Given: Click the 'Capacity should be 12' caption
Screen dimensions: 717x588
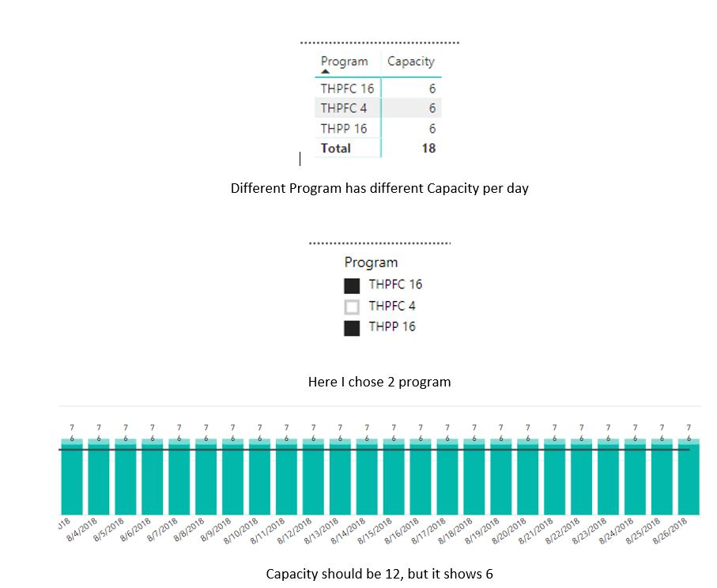Looking at the screenshot, I should click(x=379, y=574).
